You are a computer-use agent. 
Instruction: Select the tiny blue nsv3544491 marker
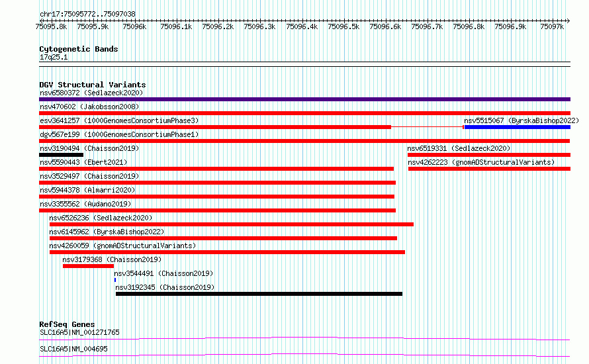(x=115, y=280)
